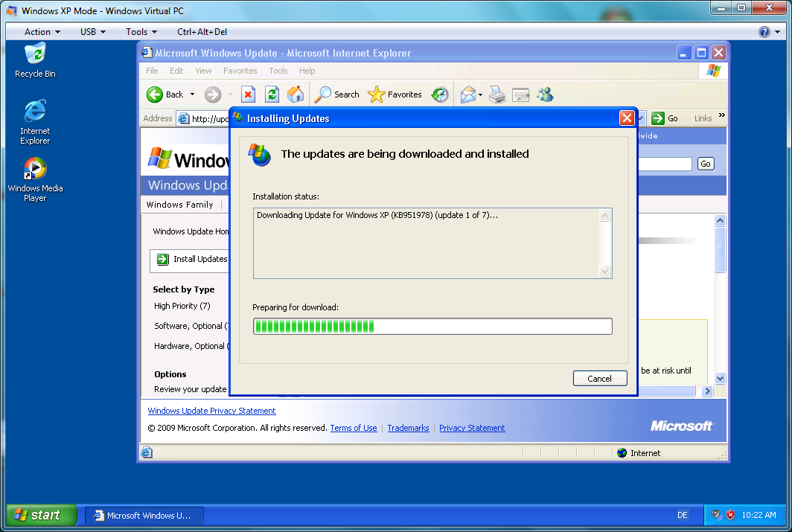The height and width of the screenshot is (532, 792).
Task: Select the Search icon on the IE toolbar
Action: [326, 94]
